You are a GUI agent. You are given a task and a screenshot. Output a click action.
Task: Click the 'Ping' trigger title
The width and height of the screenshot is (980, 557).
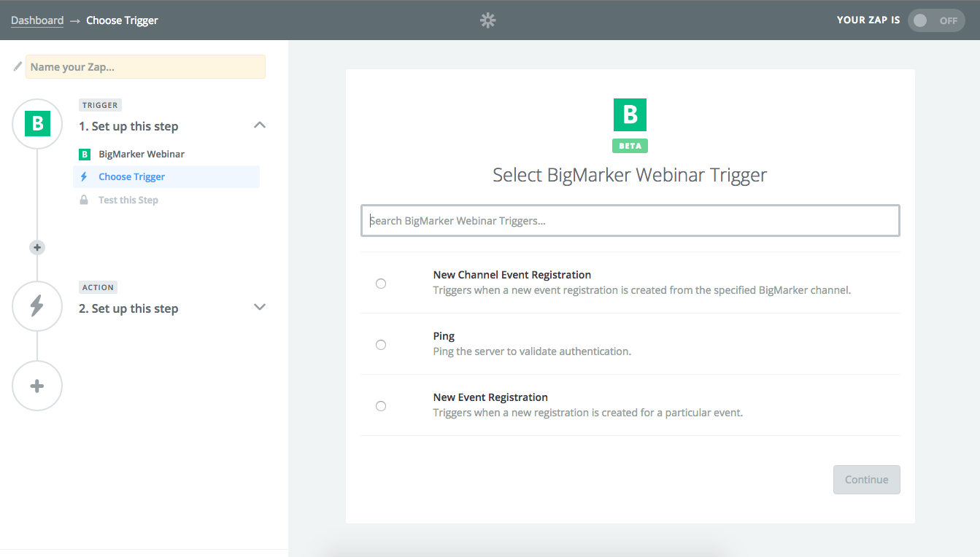click(444, 336)
